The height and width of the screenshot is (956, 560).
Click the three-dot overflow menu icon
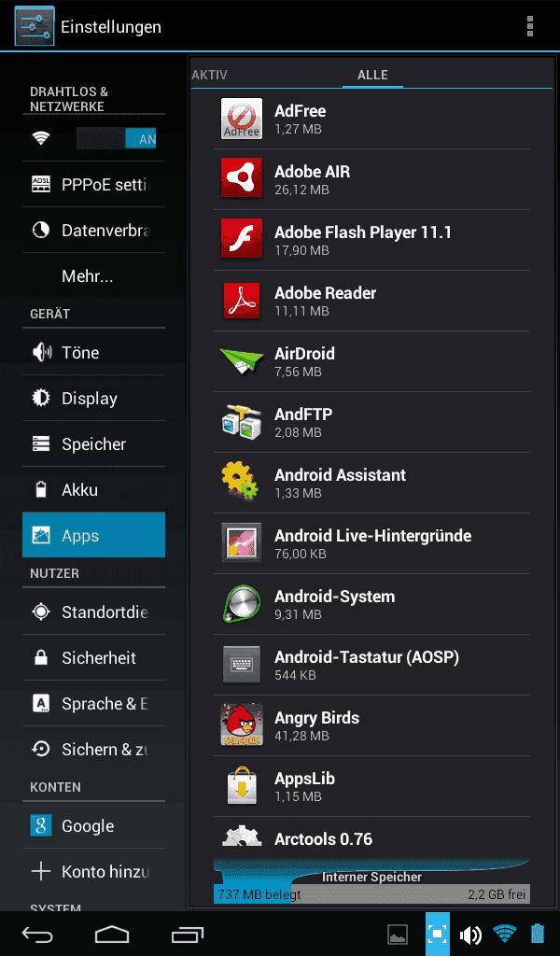[x=529, y=26]
